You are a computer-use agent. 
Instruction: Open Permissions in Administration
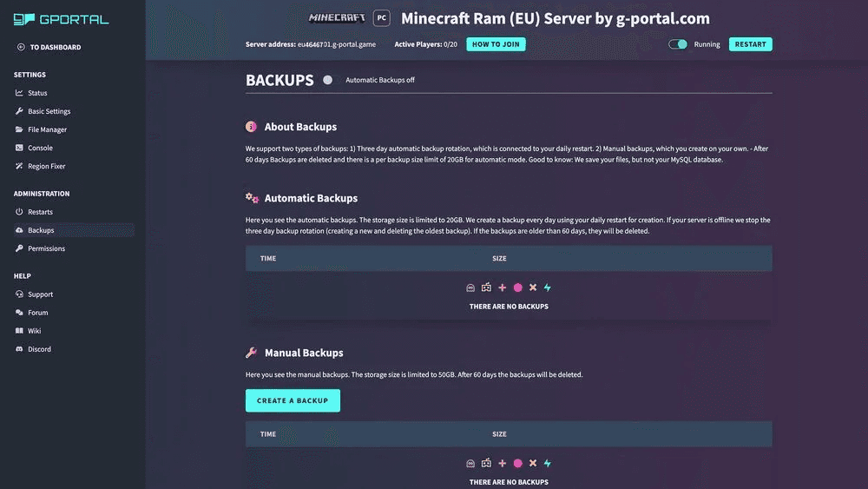pyautogui.click(x=47, y=248)
